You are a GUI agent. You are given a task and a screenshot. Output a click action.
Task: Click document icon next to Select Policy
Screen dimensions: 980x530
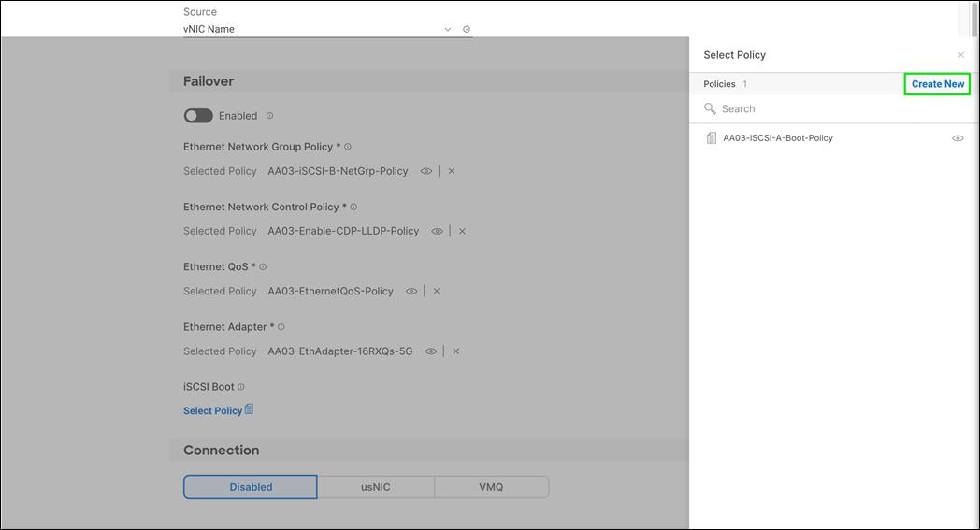coord(249,409)
